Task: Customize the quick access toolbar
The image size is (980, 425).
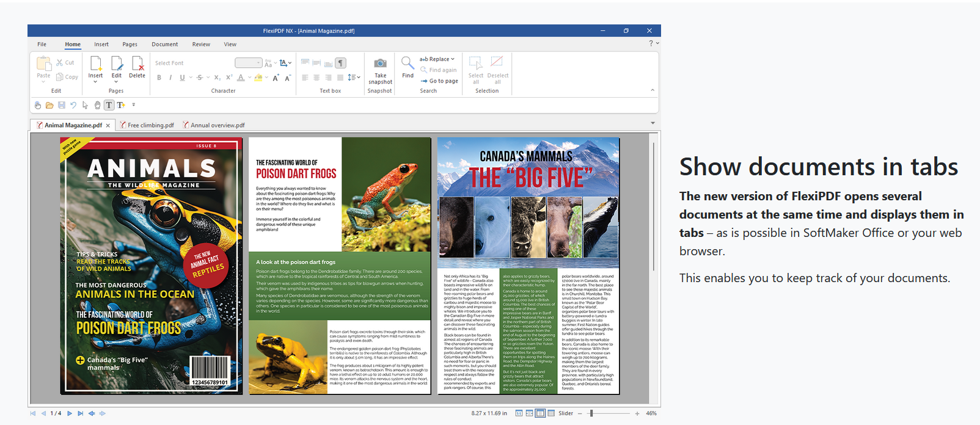Action: click(x=134, y=105)
